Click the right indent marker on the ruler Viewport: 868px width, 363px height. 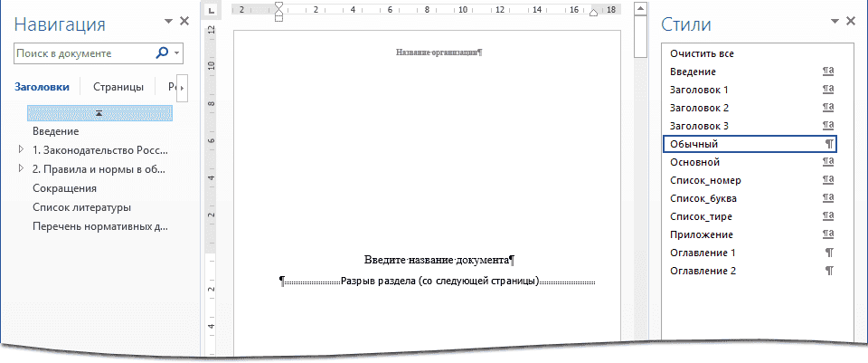(x=594, y=12)
